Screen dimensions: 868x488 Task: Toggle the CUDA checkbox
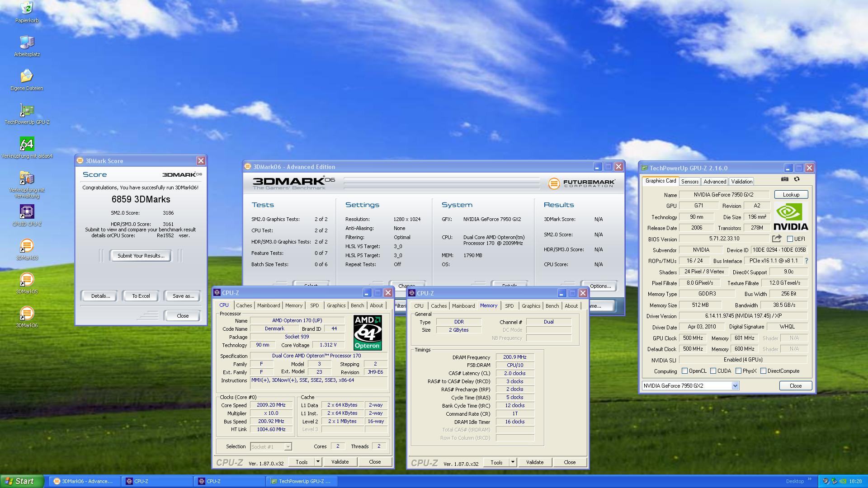click(x=713, y=371)
